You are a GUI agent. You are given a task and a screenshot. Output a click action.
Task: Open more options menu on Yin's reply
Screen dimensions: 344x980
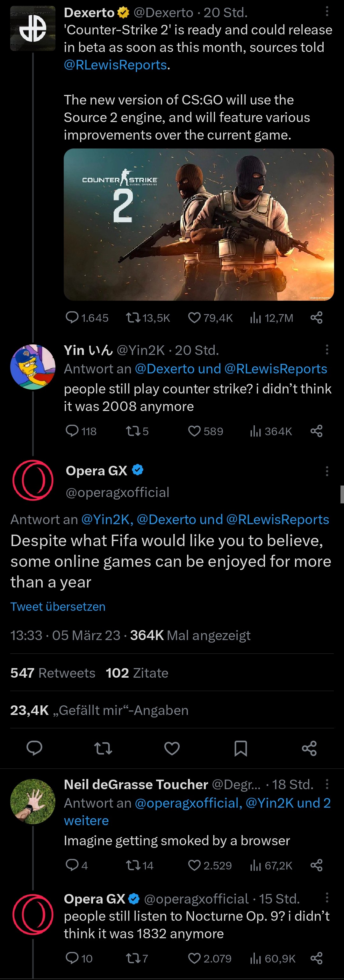point(327,349)
